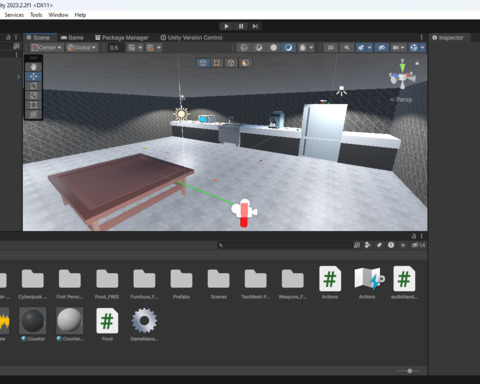Select the Rotate tool
Viewport: 480px width, 384px height.
pyautogui.click(x=33, y=86)
